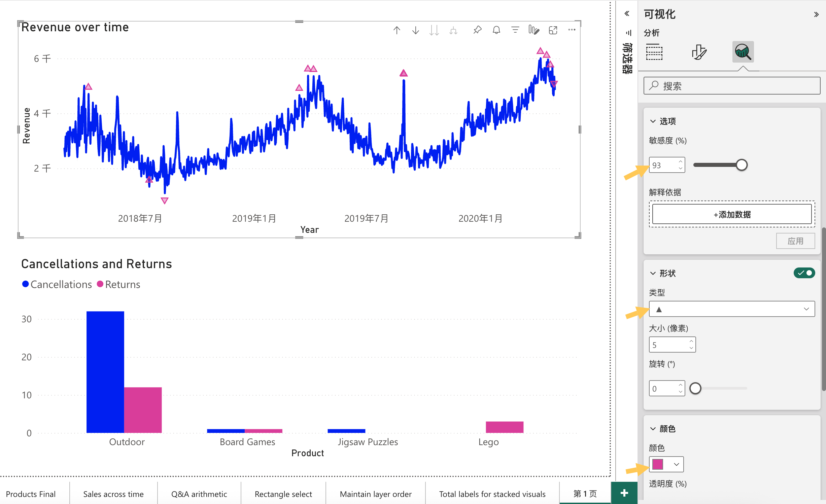Click the drill down arrow icon
Screen dimensions: 826x504
416,30
